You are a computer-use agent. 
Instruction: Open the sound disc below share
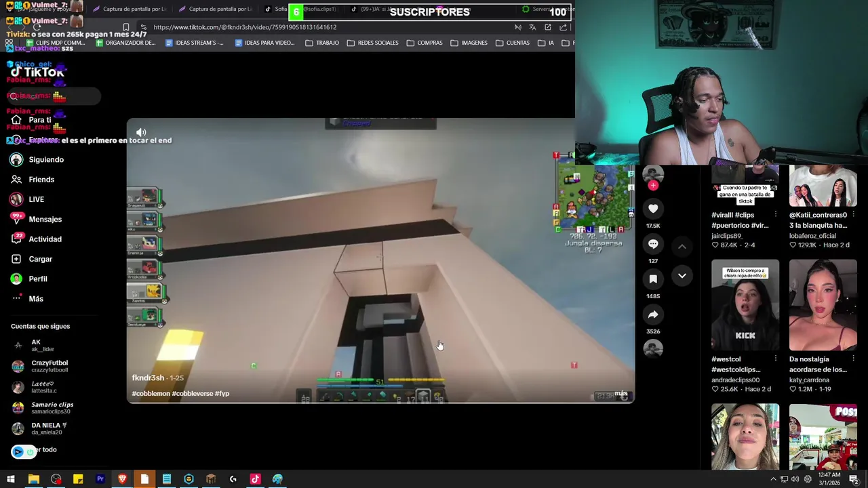pos(653,348)
